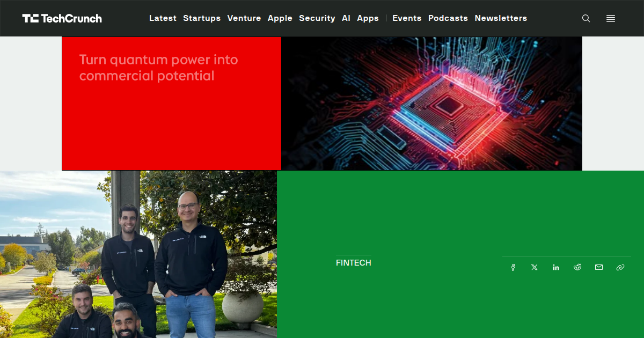Share article on Facebook

[x=513, y=267]
